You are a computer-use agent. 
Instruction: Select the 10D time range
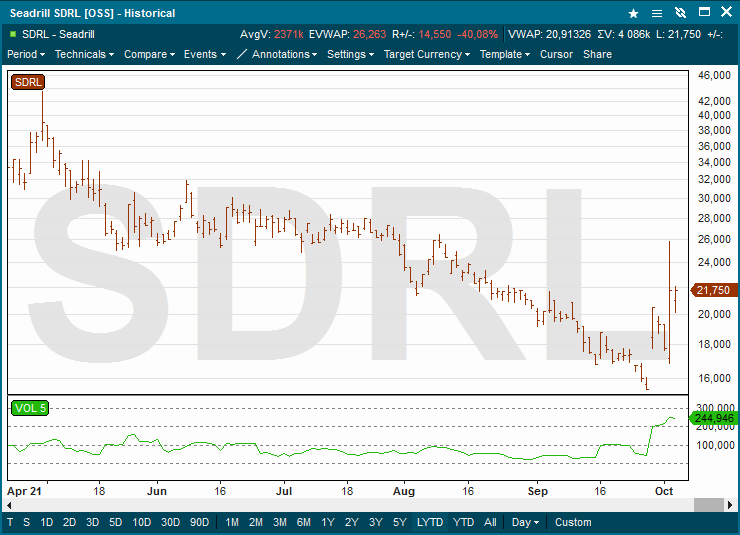click(141, 522)
